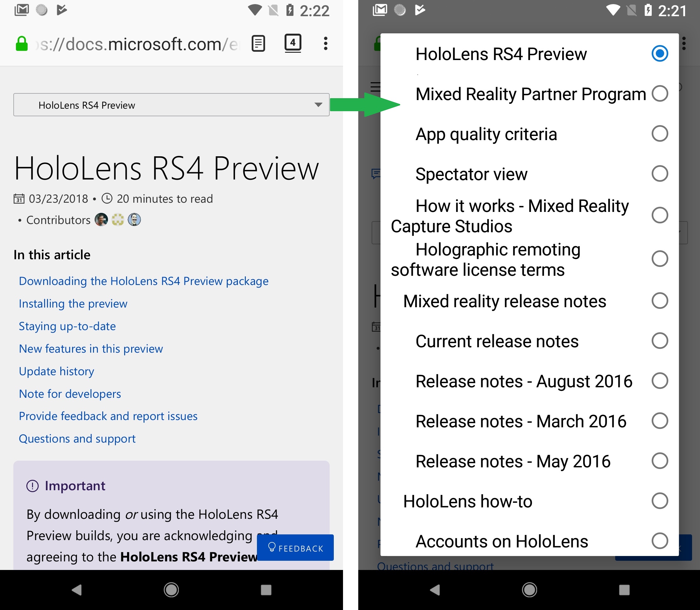Click the calendar icon next to 03/23/2018
Image resolution: width=700 pixels, height=610 pixels.
(x=19, y=199)
